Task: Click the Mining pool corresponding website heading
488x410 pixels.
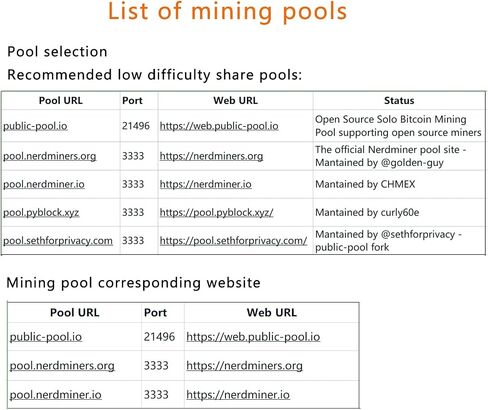Action: tap(133, 283)
